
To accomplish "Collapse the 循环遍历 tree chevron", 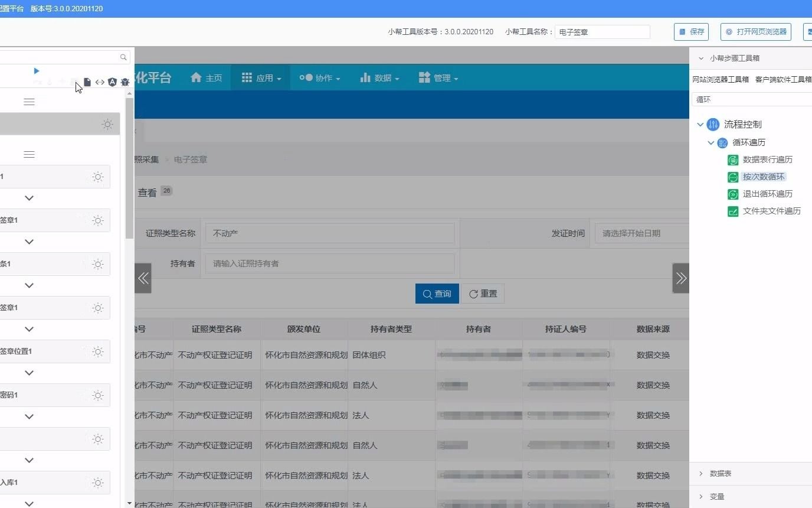I will (711, 143).
